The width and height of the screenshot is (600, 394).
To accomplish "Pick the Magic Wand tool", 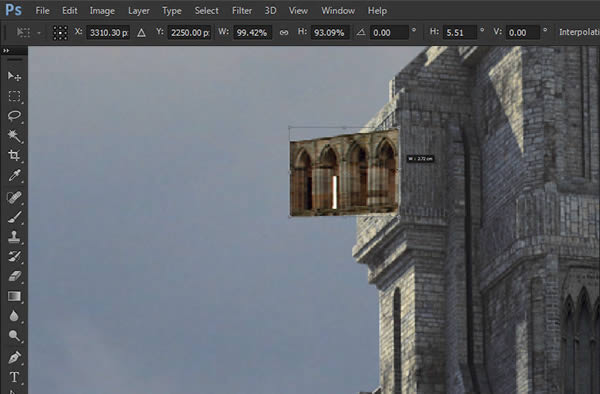I will click(x=14, y=135).
